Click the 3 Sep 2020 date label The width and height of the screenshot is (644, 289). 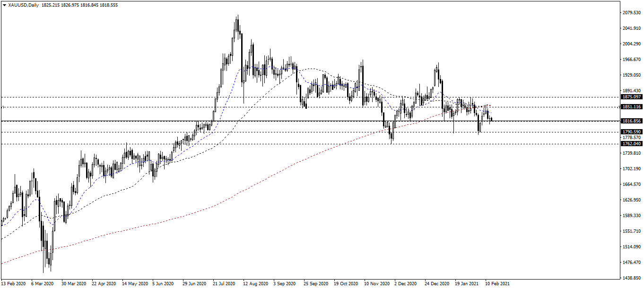pos(284,284)
